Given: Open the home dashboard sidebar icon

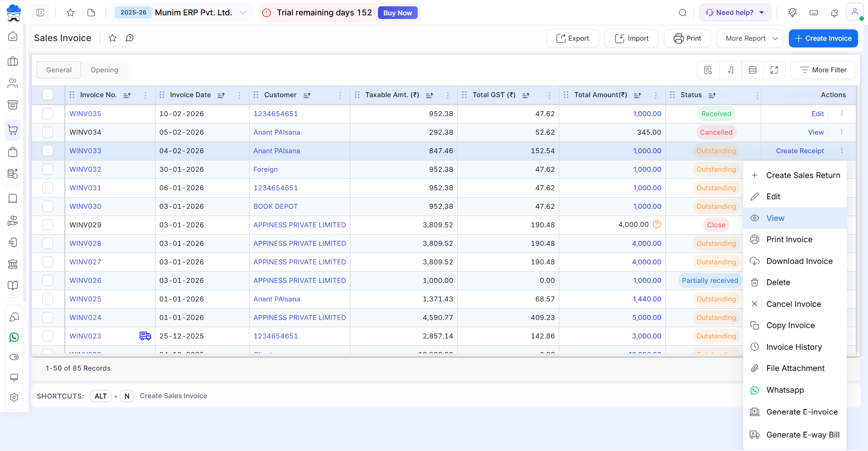Looking at the screenshot, I should tap(13, 36).
